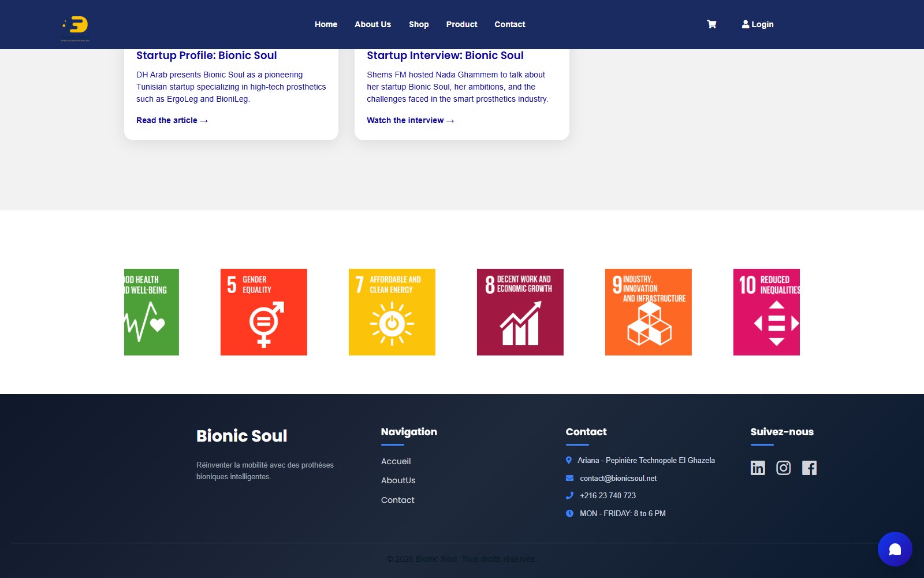924x578 pixels.
Task: Click the Suivez-nous footer heading
Action: (x=782, y=432)
